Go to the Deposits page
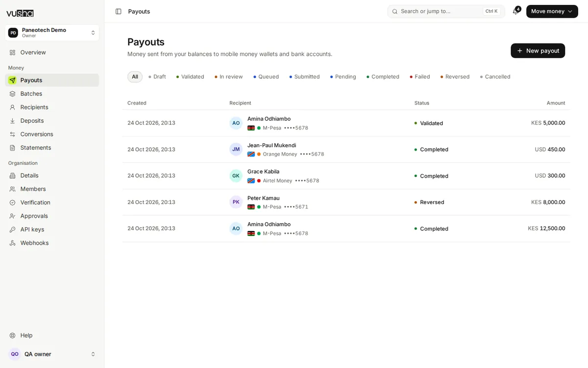 click(52, 121)
